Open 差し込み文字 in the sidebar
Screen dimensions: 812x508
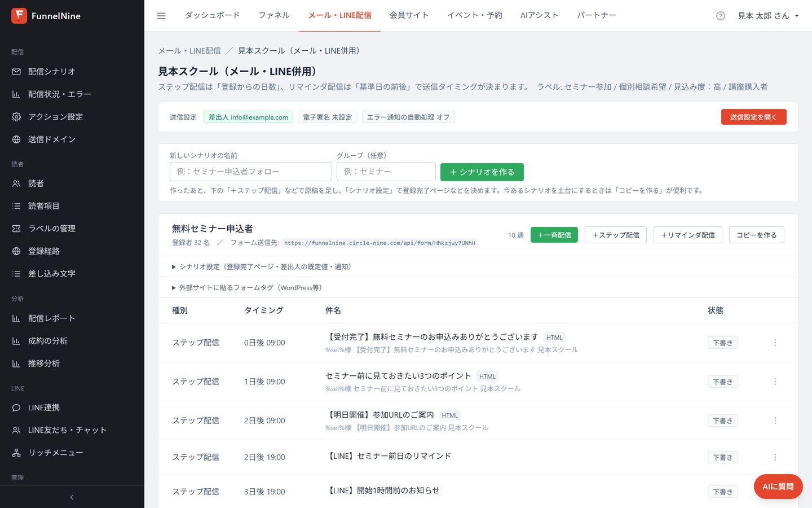tap(72, 274)
